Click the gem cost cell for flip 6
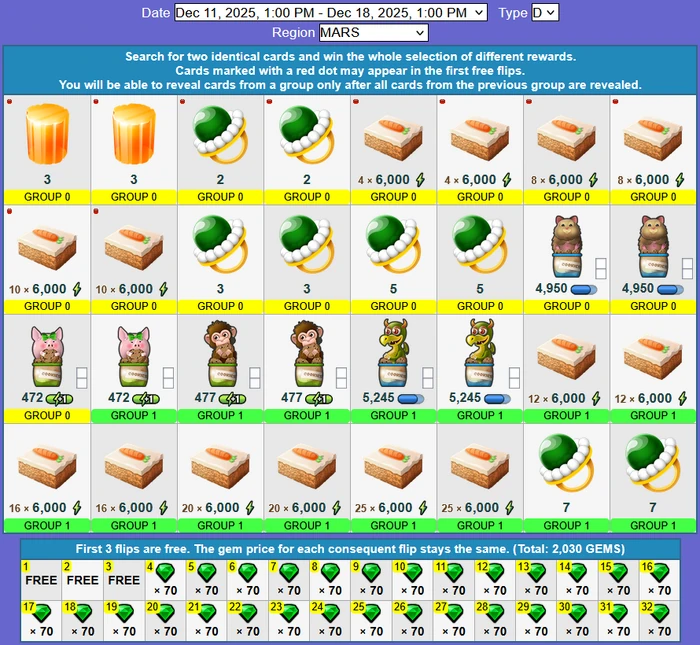Image resolution: width=700 pixels, height=645 pixels. (248, 580)
